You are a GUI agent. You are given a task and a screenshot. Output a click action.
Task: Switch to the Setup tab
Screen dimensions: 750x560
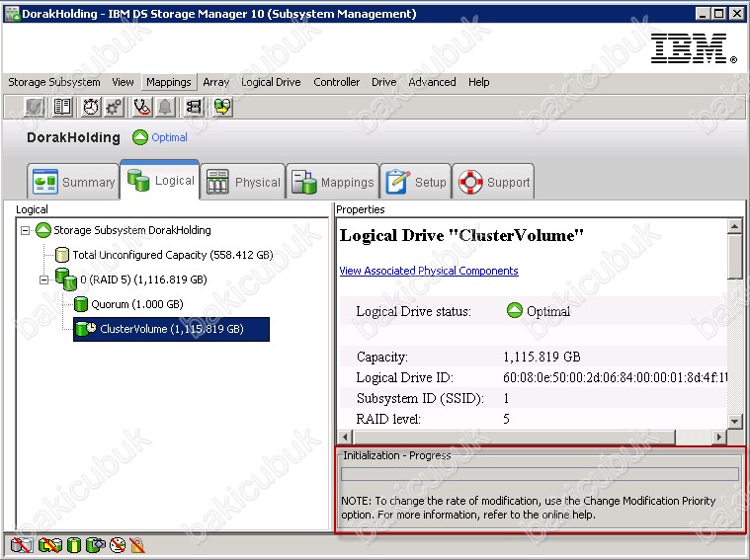[416, 182]
